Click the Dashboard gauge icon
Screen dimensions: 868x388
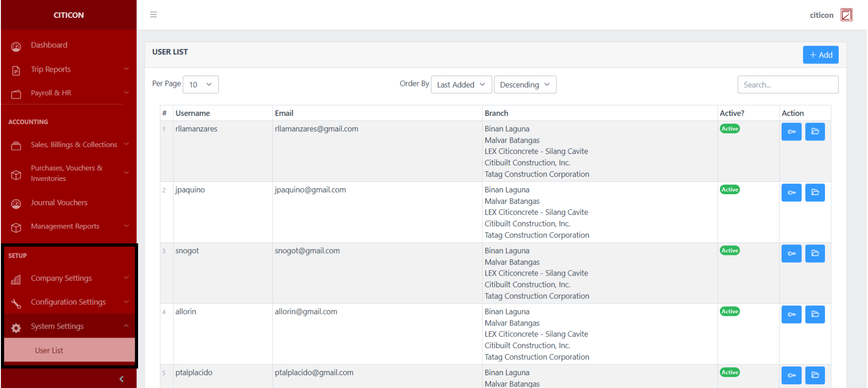[16, 46]
